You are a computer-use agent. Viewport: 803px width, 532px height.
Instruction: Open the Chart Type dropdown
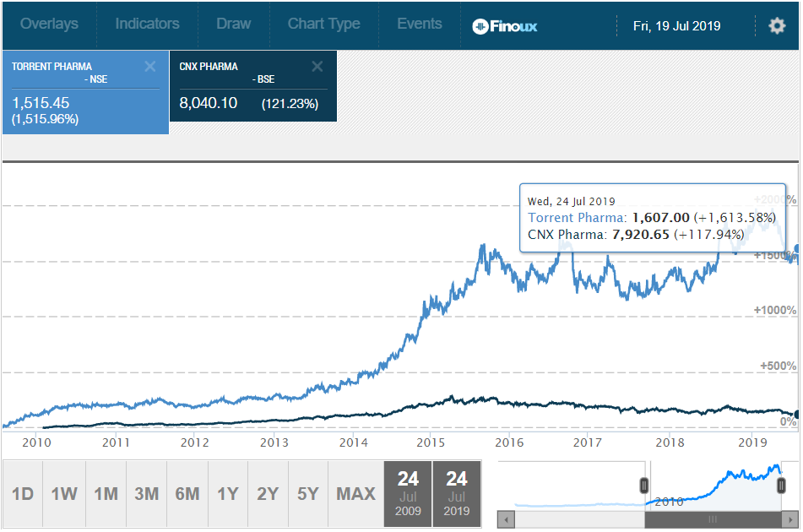click(x=323, y=24)
